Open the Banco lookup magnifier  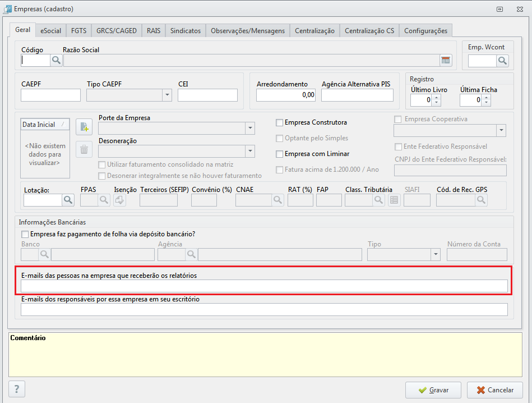pos(44,254)
